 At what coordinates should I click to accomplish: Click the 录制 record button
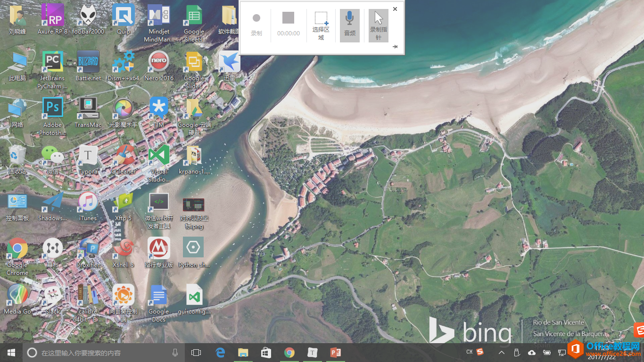[x=256, y=25]
